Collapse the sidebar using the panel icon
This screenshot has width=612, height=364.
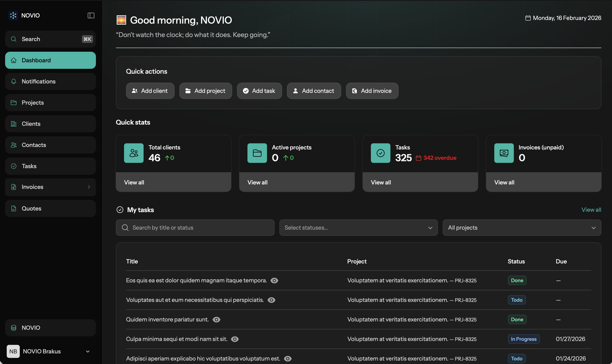(91, 15)
